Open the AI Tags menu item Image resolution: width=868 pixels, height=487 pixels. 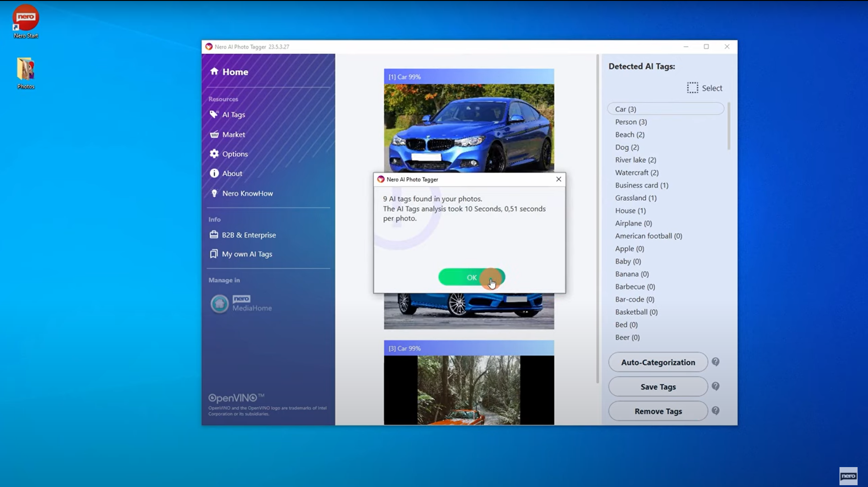234,115
